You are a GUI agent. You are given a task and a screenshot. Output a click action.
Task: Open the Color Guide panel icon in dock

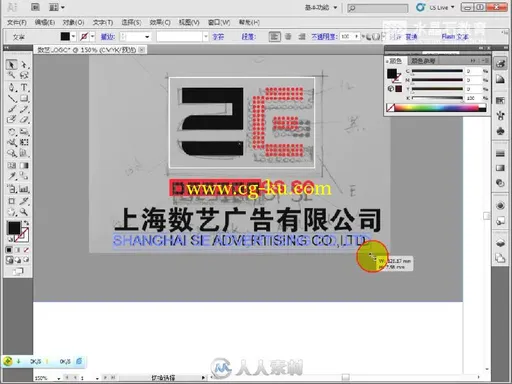pyautogui.click(x=500, y=79)
